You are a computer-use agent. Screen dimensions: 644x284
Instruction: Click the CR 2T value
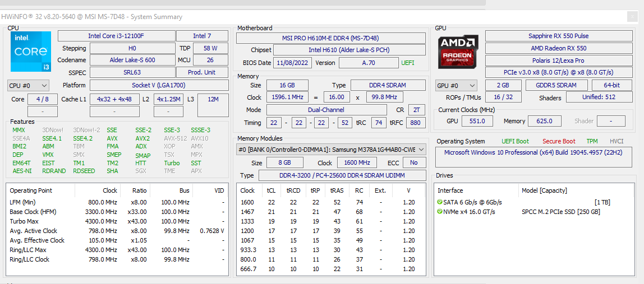tap(417, 110)
